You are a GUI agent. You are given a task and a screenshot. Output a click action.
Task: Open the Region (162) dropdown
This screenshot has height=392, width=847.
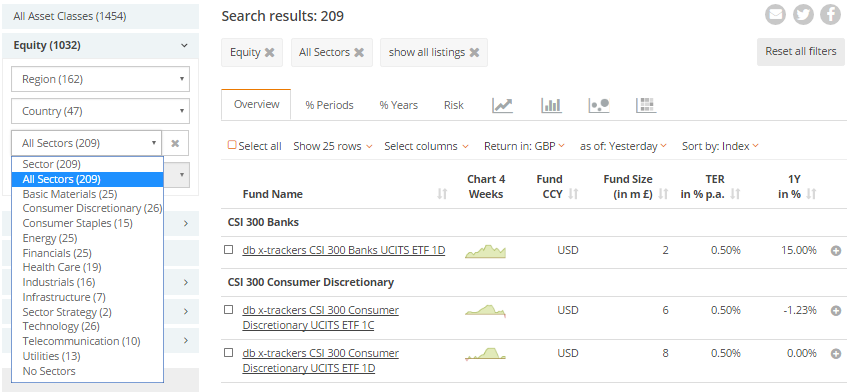(x=100, y=79)
